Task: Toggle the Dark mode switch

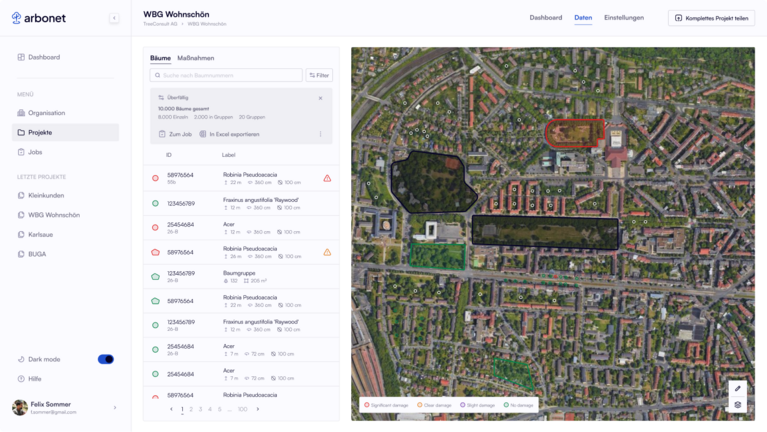Action: 106,359
